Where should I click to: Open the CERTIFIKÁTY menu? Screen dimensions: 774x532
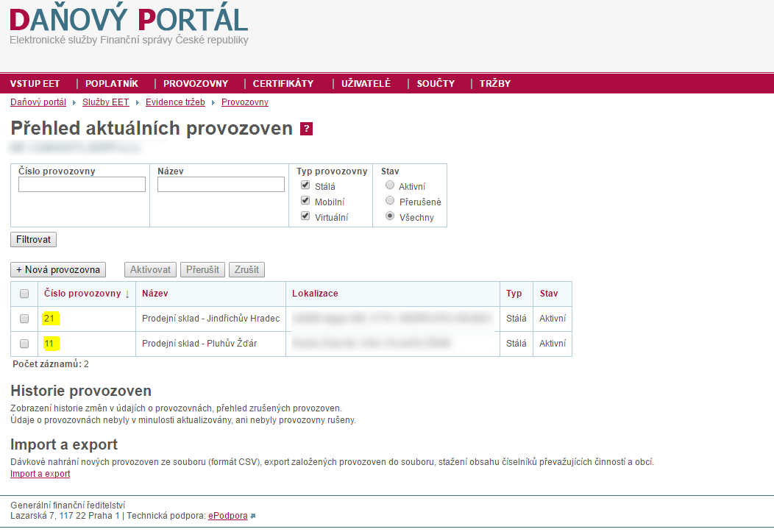click(283, 83)
